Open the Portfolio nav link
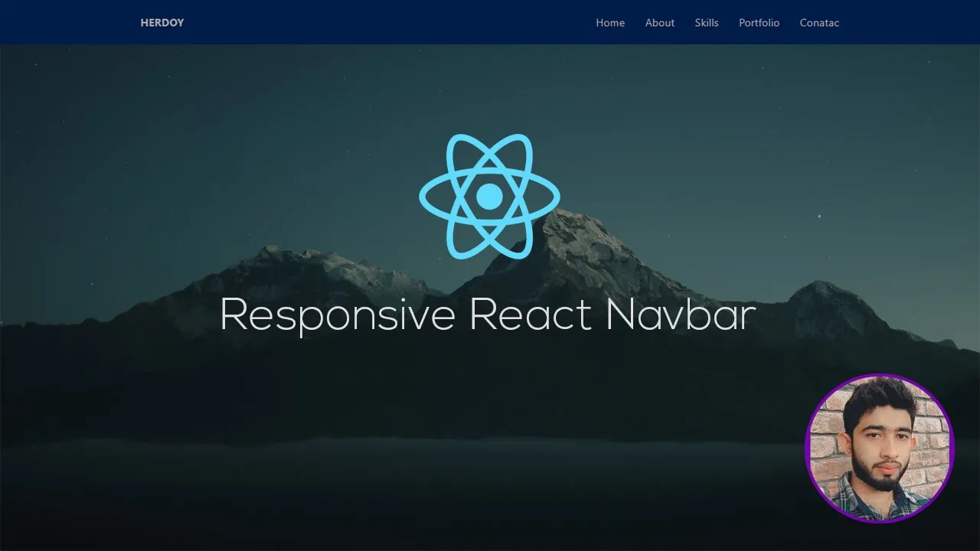This screenshot has width=980, height=551. click(x=759, y=23)
